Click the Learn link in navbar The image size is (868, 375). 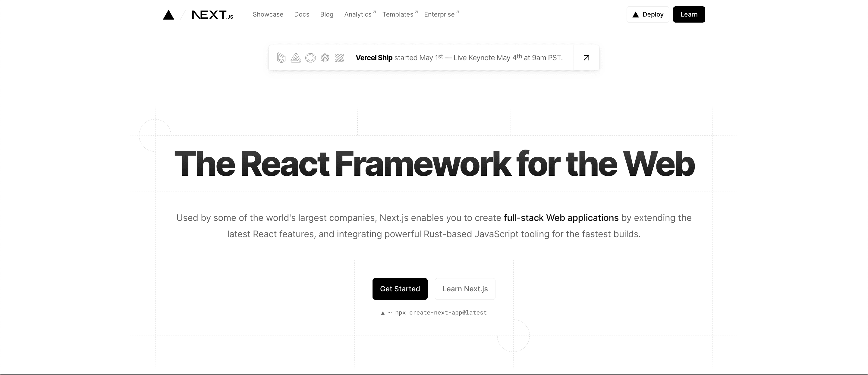pyautogui.click(x=689, y=14)
